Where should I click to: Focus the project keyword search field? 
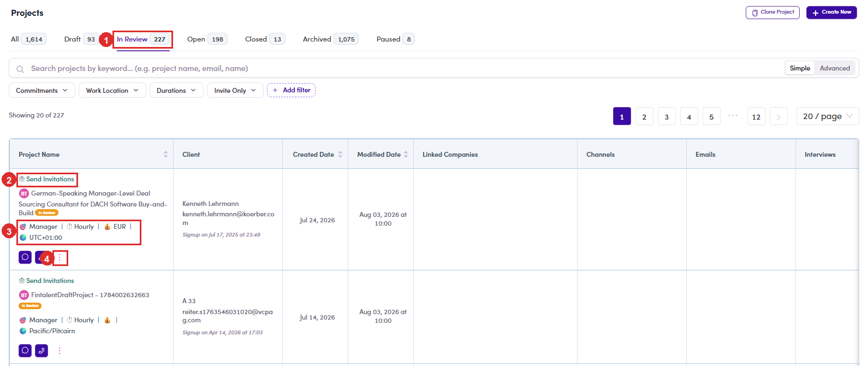point(404,68)
